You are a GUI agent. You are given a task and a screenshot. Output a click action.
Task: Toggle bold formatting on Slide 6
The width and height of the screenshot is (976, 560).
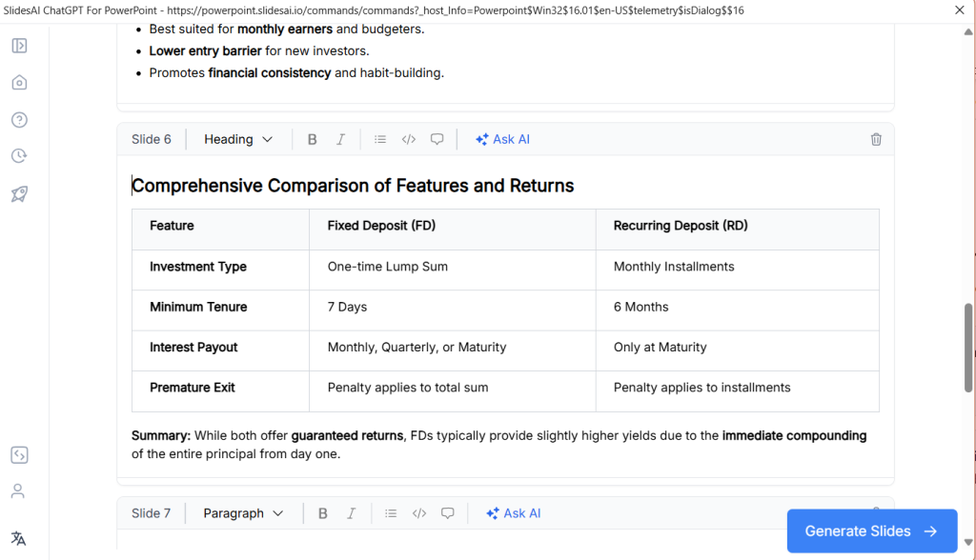click(x=312, y=139)
